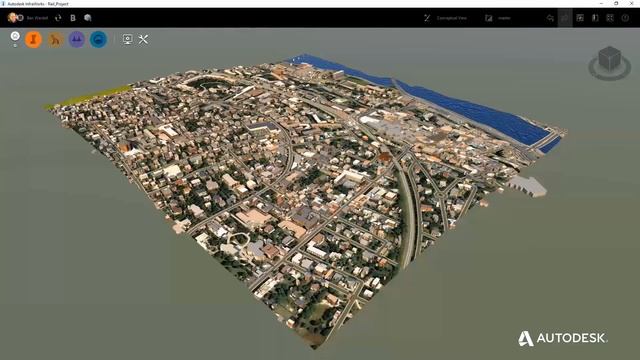The width and height of the screenshot is (640, 360).
Task: Open the model explorer search icon
Action: click(x=87, y=18)
